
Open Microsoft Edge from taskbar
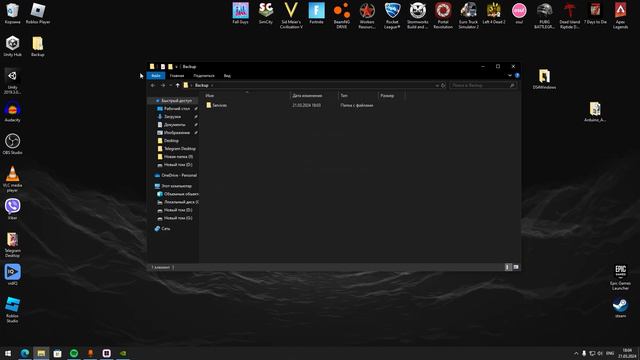pyautogui.click(x=25, y=353)
